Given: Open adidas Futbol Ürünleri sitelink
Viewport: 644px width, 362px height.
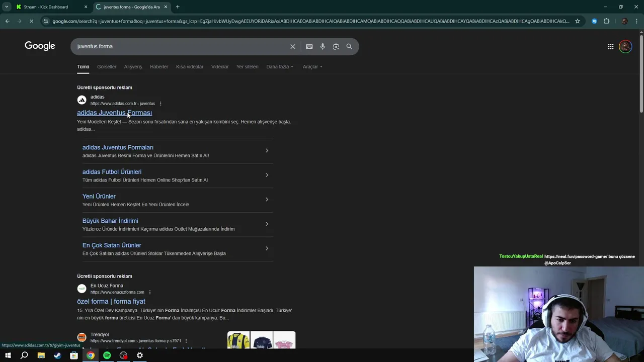Looking at the screenshot, I should (112, 172).
